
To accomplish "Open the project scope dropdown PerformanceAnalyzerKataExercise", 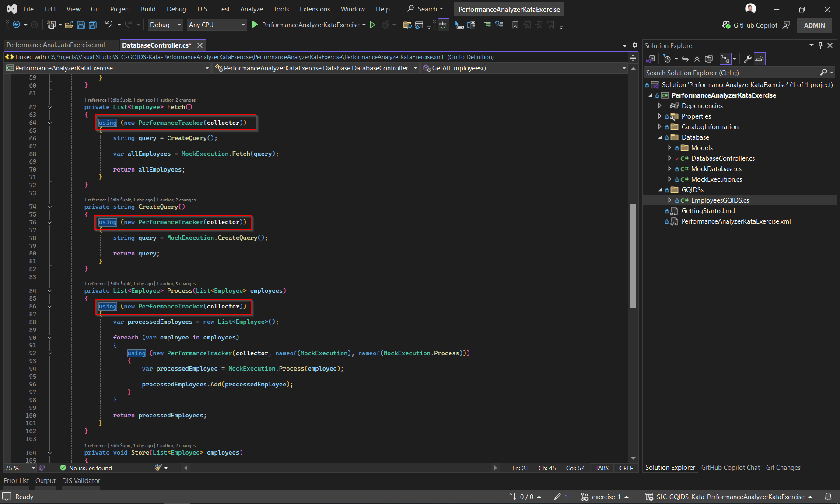I will tap(108, 68).
